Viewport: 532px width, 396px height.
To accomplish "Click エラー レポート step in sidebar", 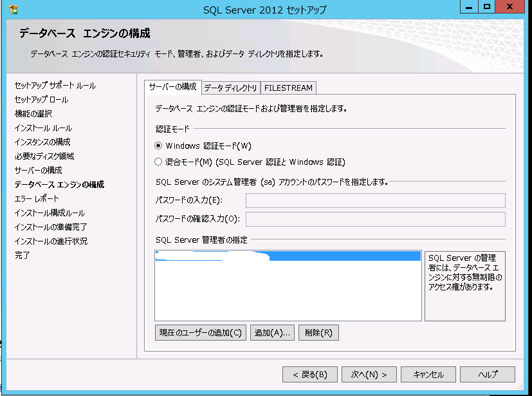I will coord(37,199).
